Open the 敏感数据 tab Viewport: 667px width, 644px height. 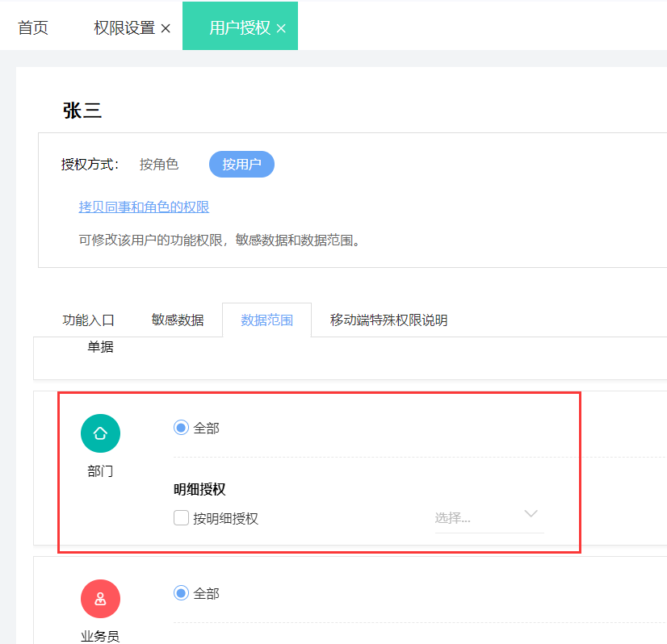178,320
